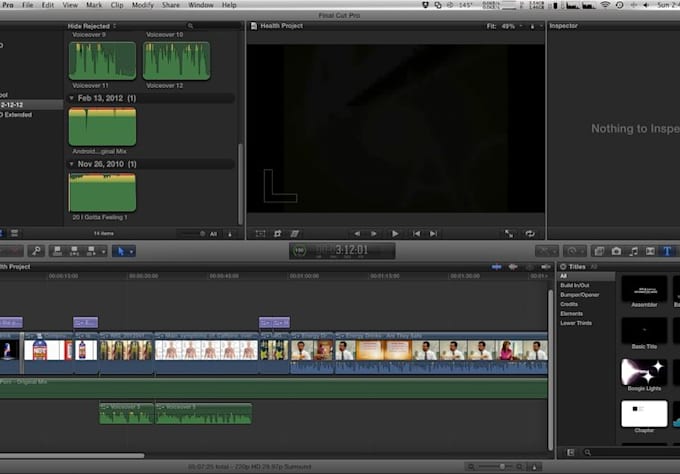Click the Append clip to storyline button
This screenshot has height=474, width=680.
coord(91,251)
